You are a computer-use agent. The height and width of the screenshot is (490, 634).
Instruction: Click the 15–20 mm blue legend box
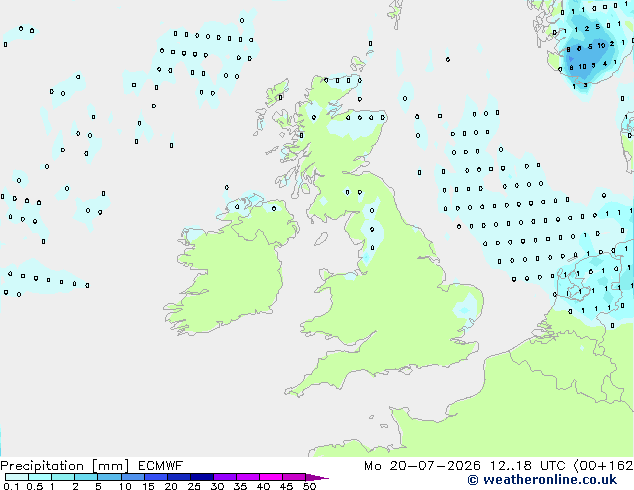coord(156,477)
